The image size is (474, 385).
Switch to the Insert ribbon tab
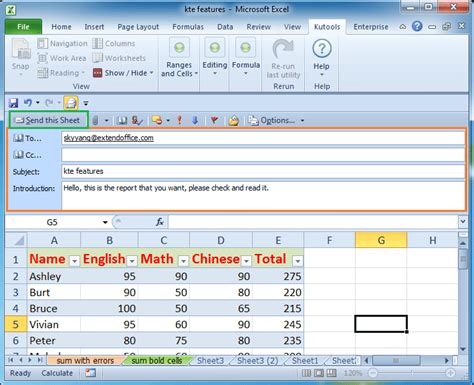(x=94, y=27)
